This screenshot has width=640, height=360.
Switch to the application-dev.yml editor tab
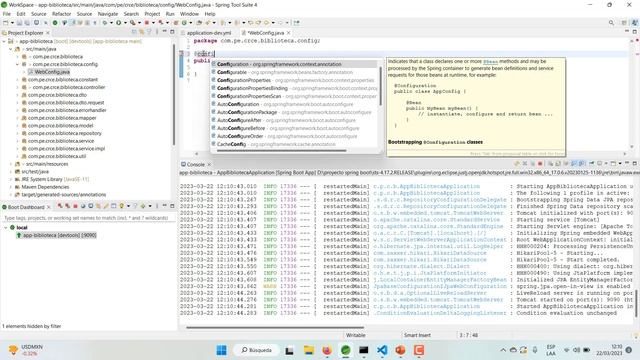tap(209, 33)
